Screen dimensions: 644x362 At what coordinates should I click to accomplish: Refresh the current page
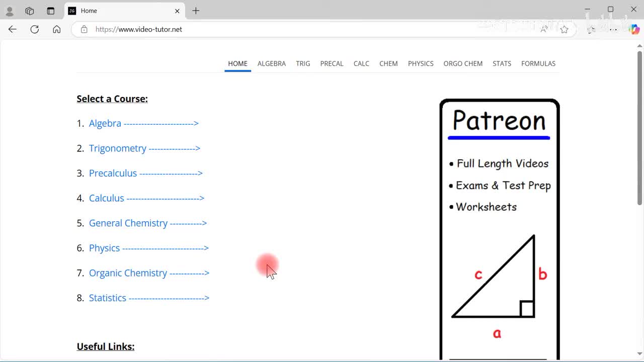(x=35, y=29)
